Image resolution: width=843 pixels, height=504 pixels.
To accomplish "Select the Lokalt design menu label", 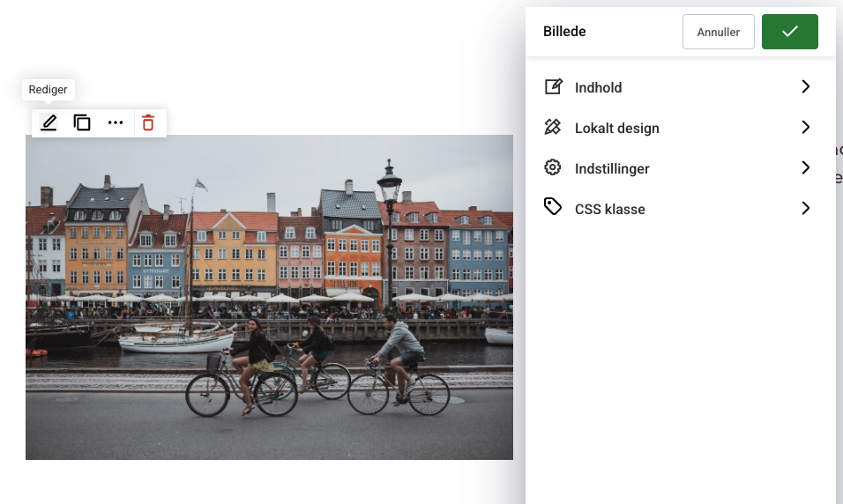I will point(616,128).
